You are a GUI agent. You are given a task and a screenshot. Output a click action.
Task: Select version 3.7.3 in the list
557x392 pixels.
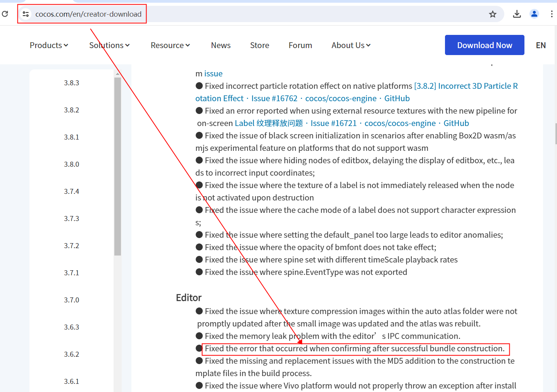[x=72, y=219]
